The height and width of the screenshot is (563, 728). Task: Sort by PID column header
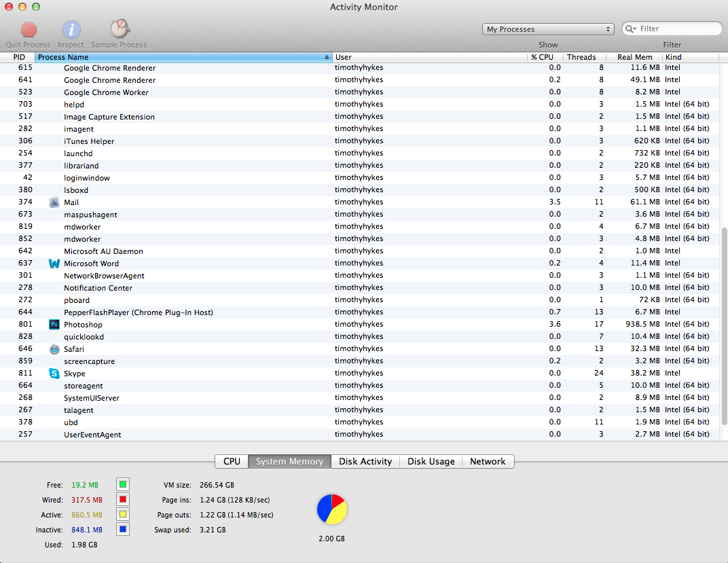click(19, 57)
